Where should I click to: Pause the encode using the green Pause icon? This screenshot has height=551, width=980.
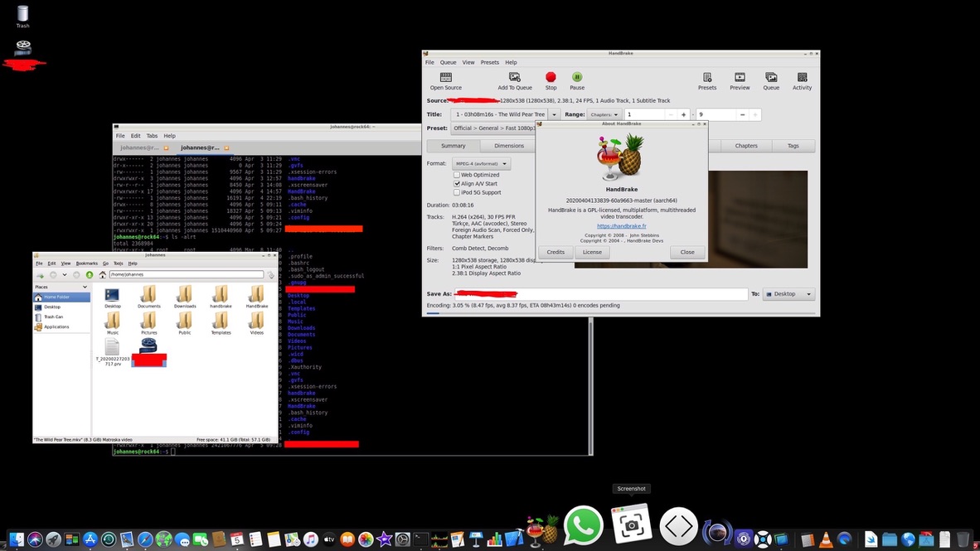577,78
